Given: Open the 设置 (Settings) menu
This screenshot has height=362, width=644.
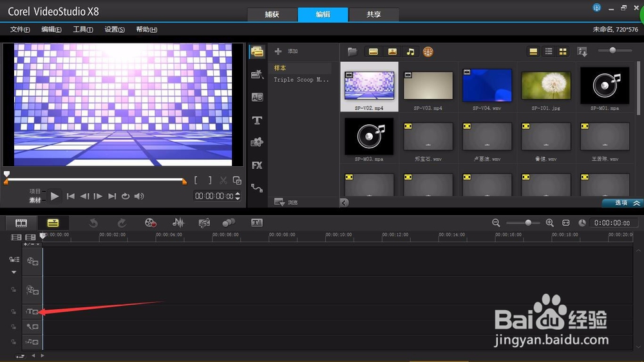Looking at the screenshot, I should (x=114, y=29).
